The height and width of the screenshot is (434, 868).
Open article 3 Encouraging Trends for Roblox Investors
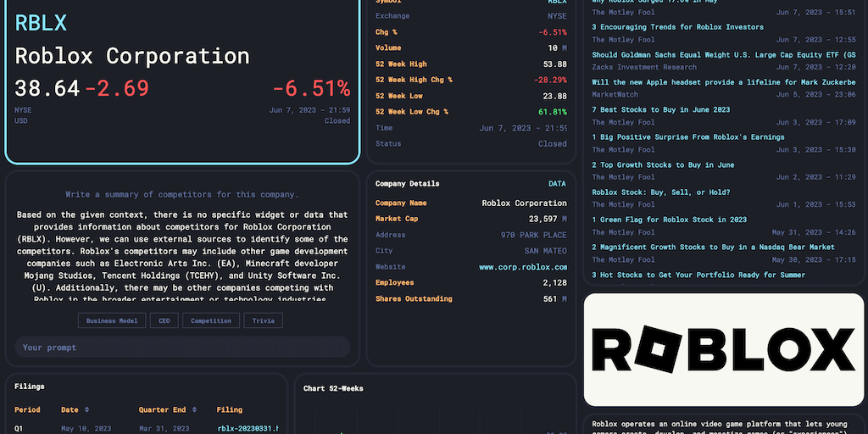pyautogui.click(x=677, y=27)
